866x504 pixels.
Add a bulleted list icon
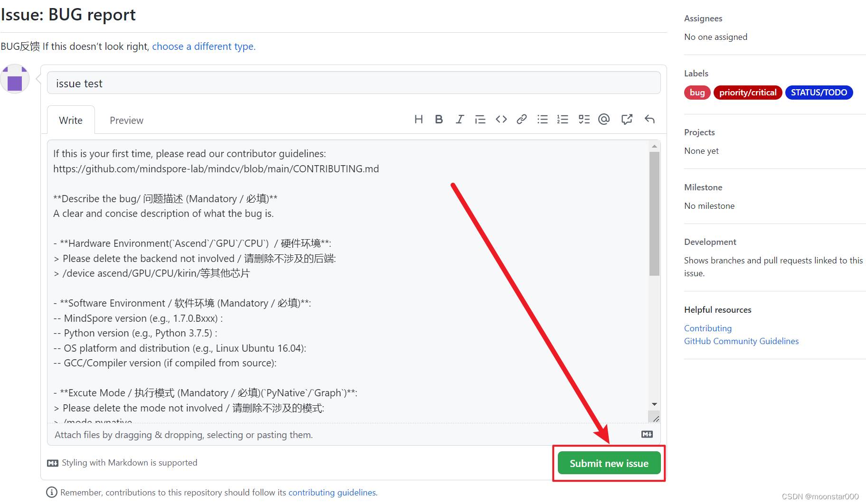(x=542, y=119)
